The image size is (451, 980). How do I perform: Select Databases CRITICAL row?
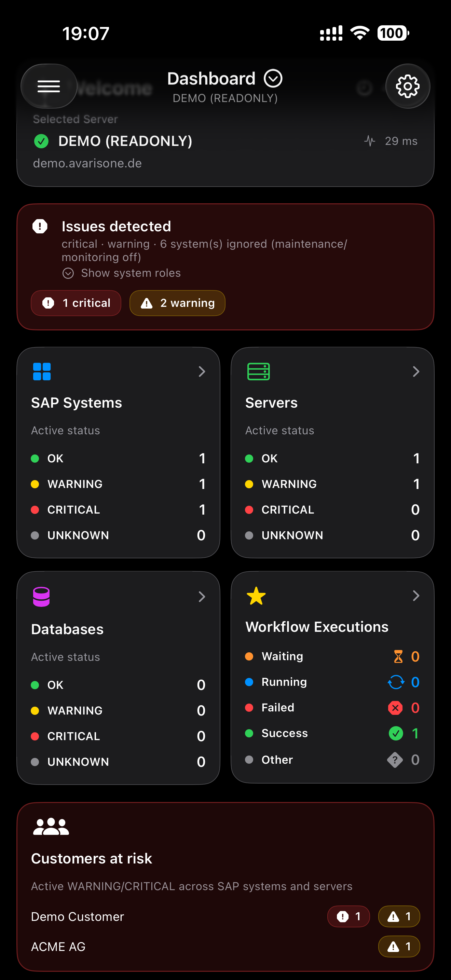pos(118,736)
